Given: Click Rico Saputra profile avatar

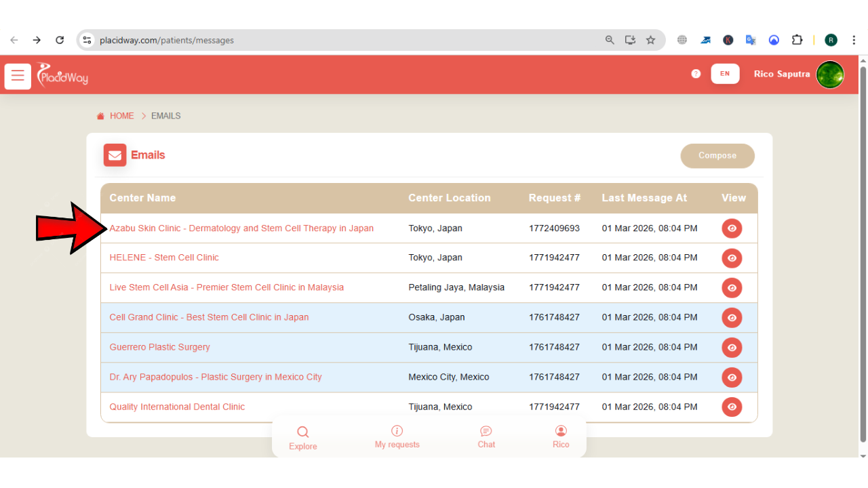Looking at the screenshot, I should tap(829, 75).
